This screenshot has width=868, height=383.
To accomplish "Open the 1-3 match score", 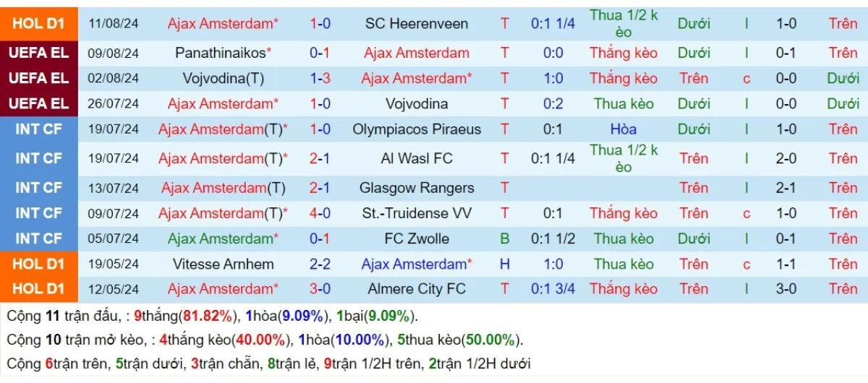I will tap(320, 78).
